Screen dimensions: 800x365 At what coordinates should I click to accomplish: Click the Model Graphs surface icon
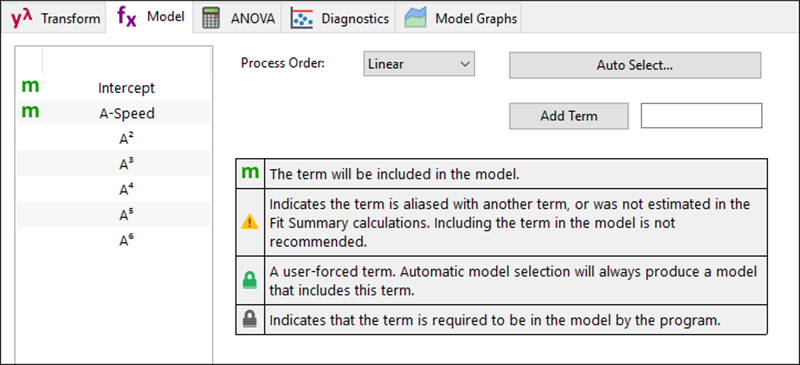coord(415,19)
